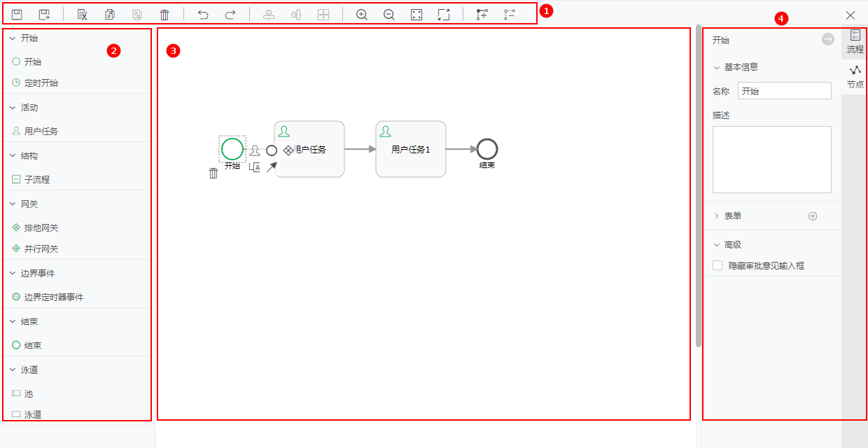Collapse the 基本信息 section
This screenshot has width=868, height=448.
click(716, 68)
